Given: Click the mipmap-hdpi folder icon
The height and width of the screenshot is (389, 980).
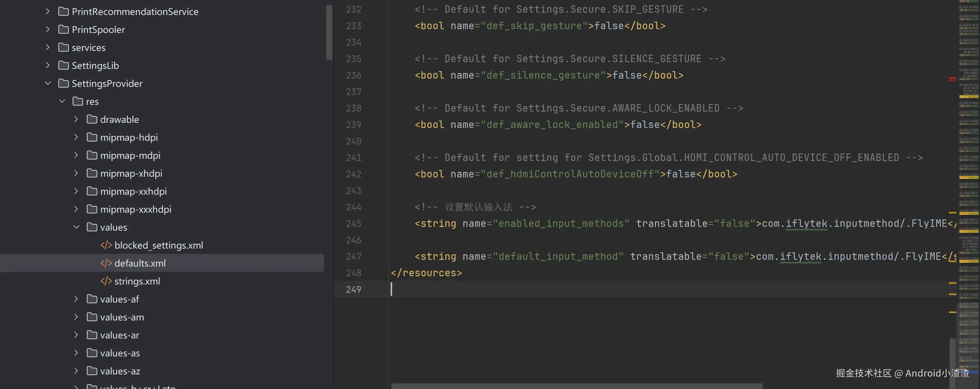Looking at the screenshot, I should (x=92, y=137).
